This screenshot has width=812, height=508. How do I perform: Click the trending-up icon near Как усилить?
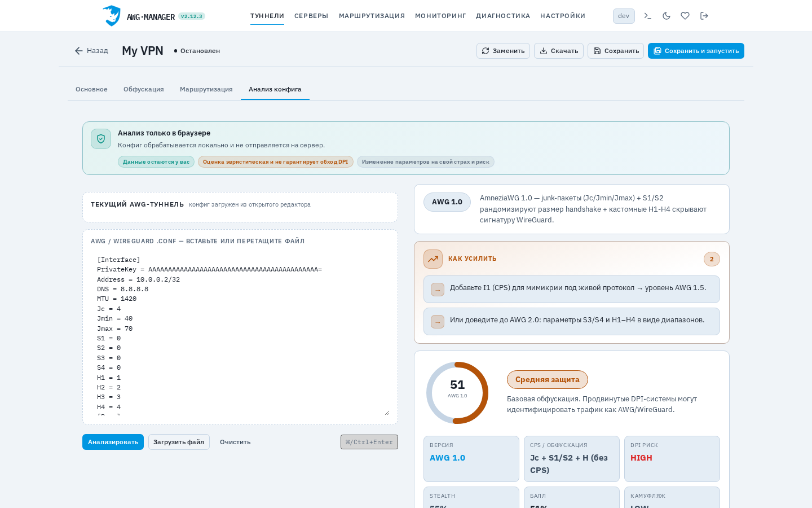tap(433, 259)
